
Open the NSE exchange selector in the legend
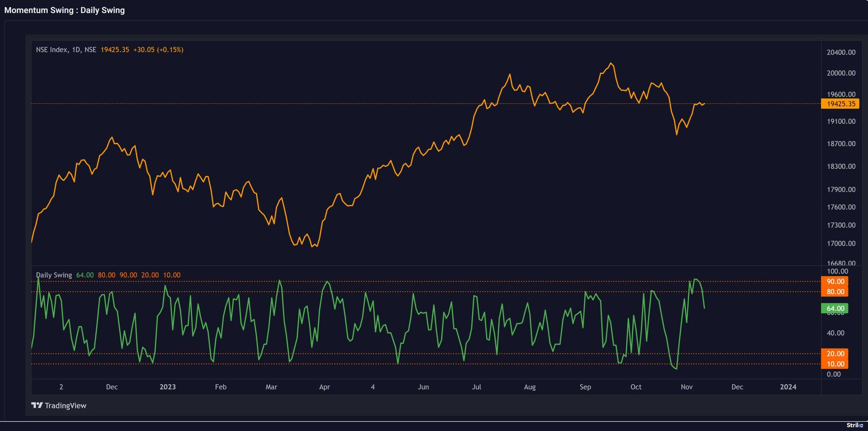pyautogui.click(x=90, y=50)
